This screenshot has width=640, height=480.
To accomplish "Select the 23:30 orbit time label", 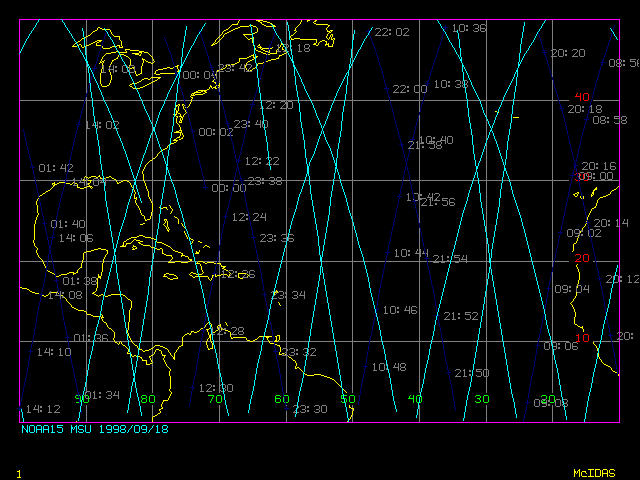I will (310, 409).
